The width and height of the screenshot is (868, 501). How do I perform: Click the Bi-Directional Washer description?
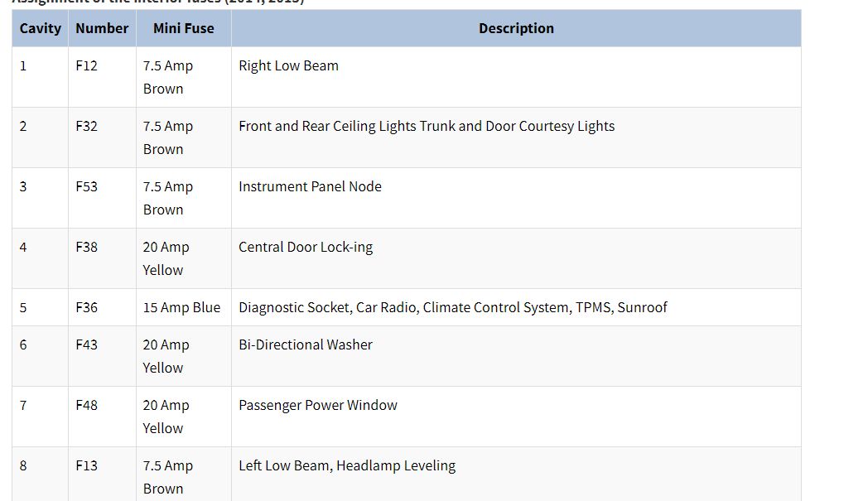(x=306, y=345)
